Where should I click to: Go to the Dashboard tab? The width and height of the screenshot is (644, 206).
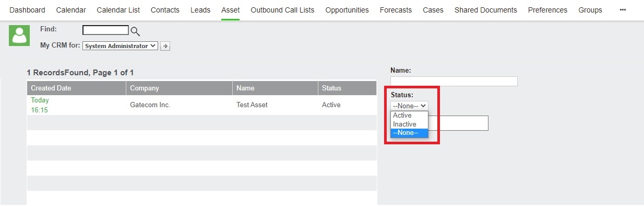tap(28, 10)
